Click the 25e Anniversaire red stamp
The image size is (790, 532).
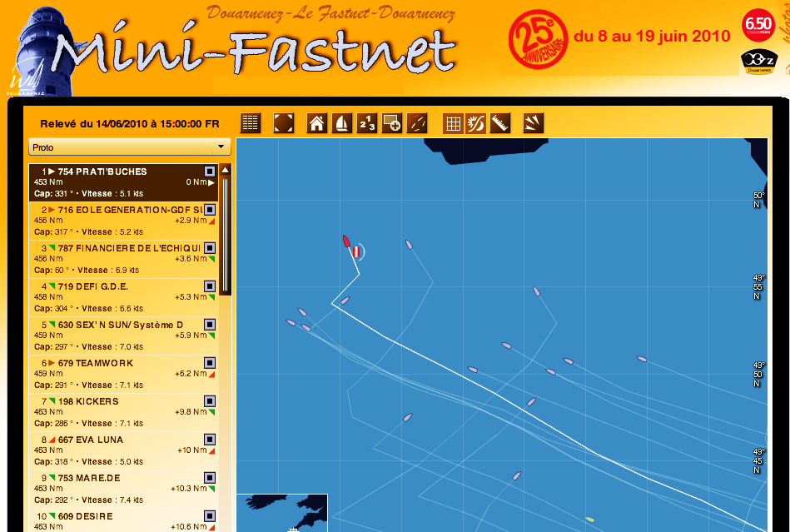[x=538, y=39]
